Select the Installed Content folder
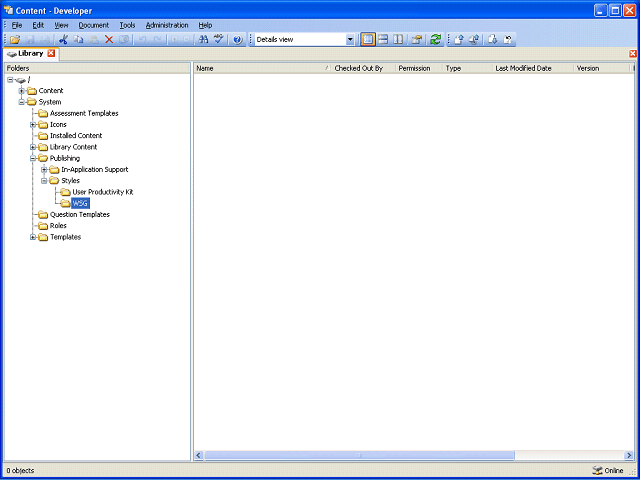Viewport: 640px width, 480px height. click(x=76, y=136)
